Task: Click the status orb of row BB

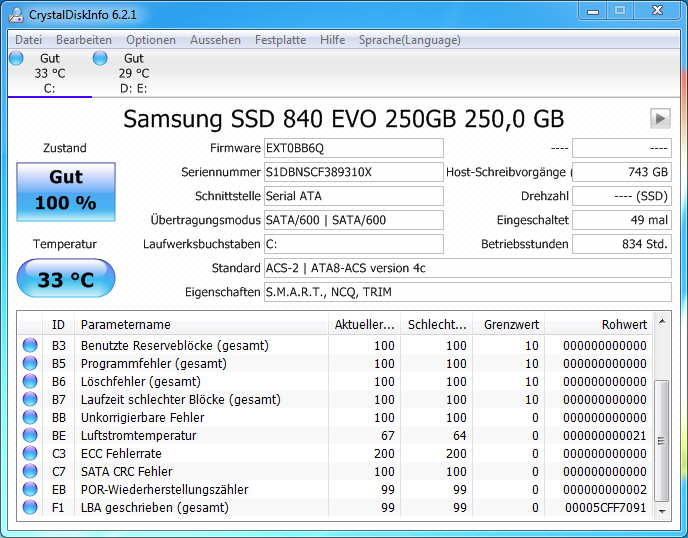Action: [x=30, y=417]
